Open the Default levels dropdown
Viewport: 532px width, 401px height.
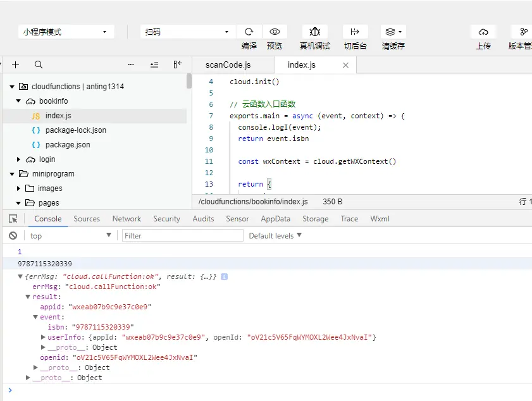275,235
